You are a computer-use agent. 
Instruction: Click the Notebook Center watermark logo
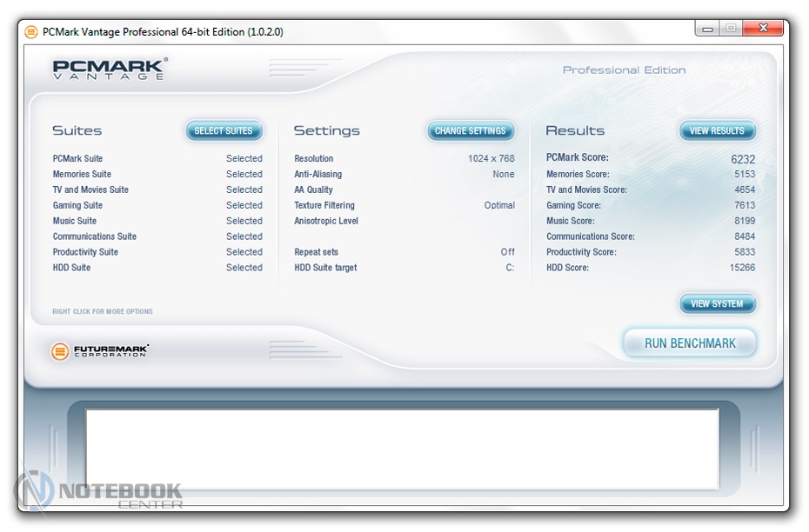pyautogui.click(x=98, y=495)
